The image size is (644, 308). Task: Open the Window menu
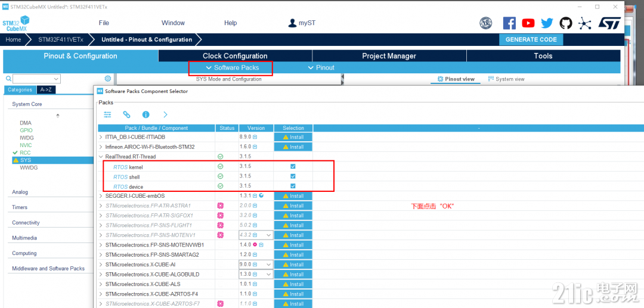tap(173, 23)
